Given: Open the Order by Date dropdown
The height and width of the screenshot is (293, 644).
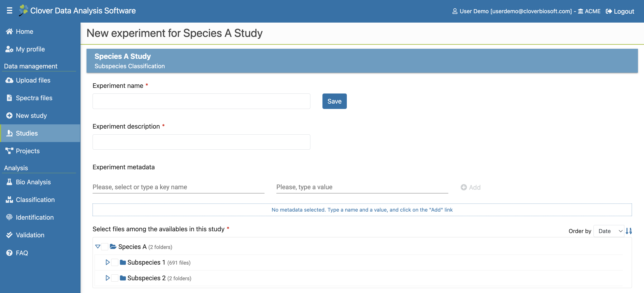Looking at the screenshot, I should [609, 231].
